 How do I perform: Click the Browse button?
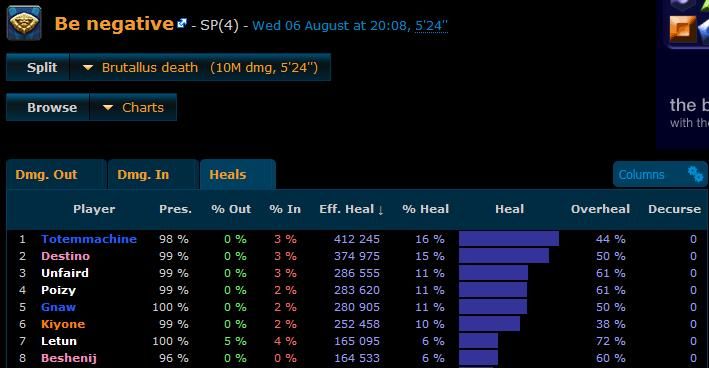tap(48, 107)
